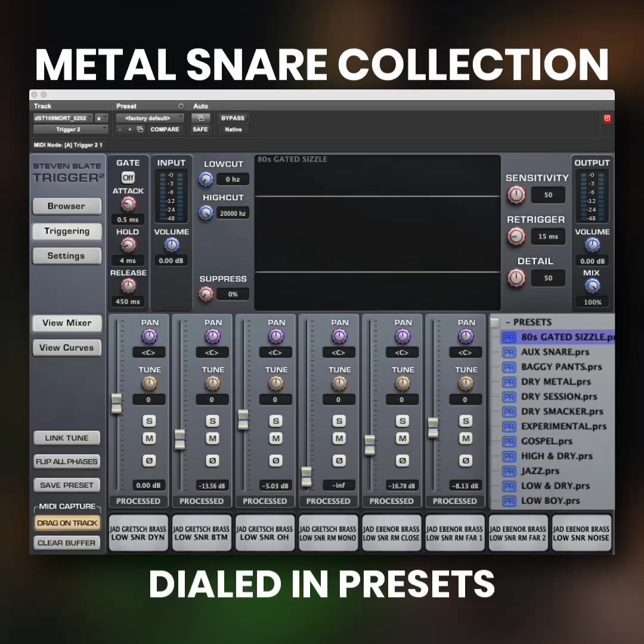The width and height of the screenshot is (644, 644).
Task: Click the Detail knob
Action: tap(516, 278)
